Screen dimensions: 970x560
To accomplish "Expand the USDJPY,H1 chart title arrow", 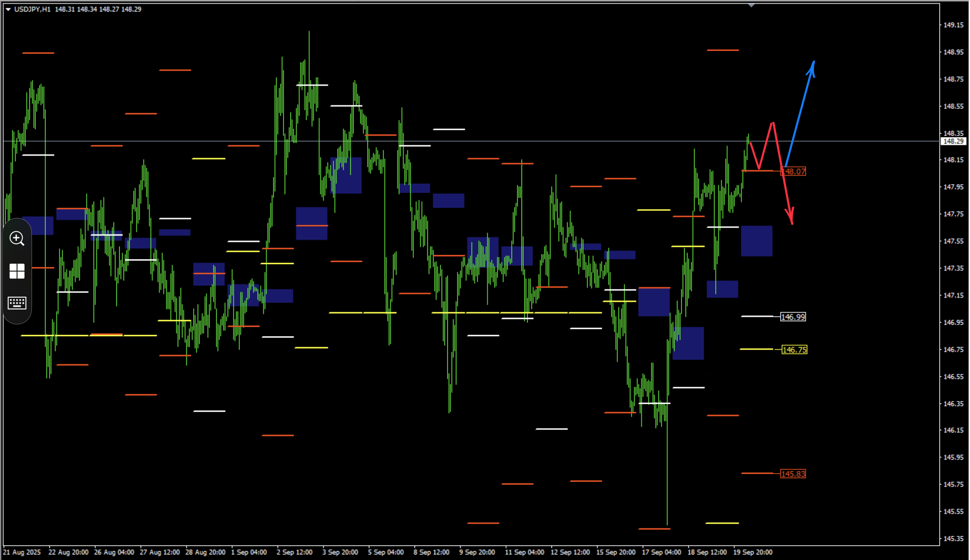I will [x=8, y=9].
